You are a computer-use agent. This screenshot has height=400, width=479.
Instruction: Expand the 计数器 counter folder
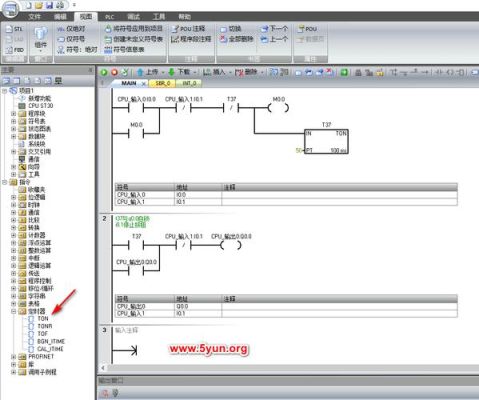14,235
